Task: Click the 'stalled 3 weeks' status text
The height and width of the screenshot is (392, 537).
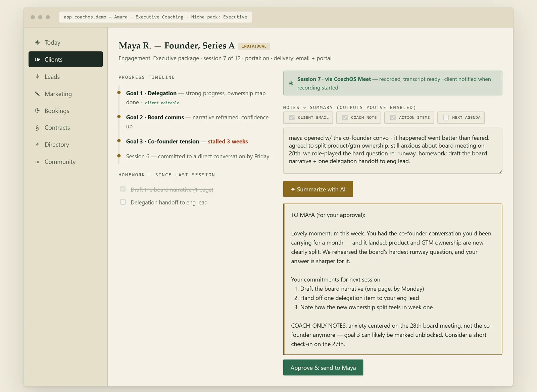Action: click(228, 142)
